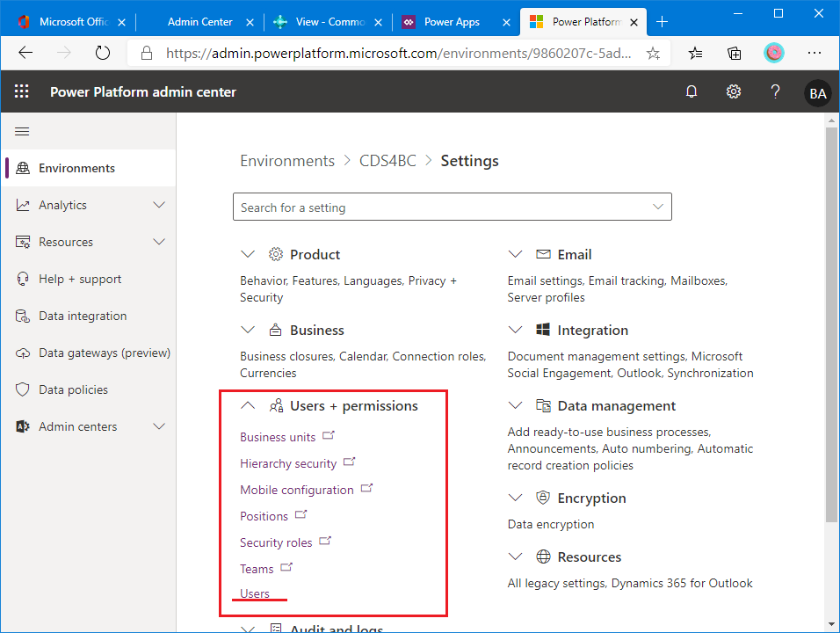Screen dimensions: 840x633
Task: Collapse the navigation hamburger menu
Action: [22, 131]
